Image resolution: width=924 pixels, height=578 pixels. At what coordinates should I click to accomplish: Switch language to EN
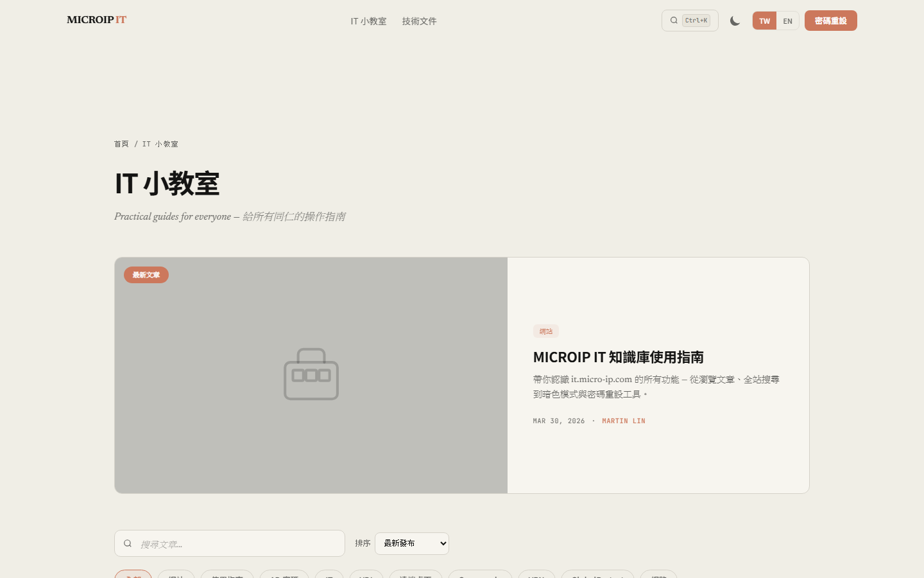click(787, 21)
